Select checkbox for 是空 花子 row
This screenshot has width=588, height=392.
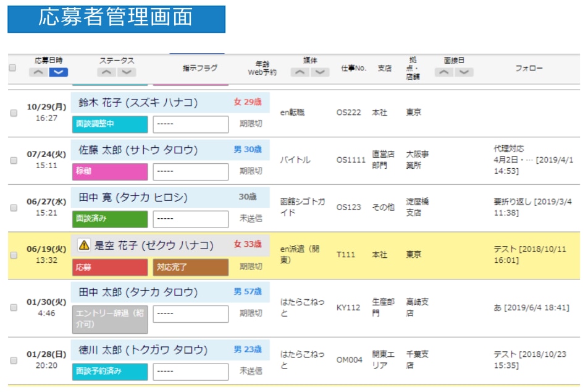pos(14,255)
